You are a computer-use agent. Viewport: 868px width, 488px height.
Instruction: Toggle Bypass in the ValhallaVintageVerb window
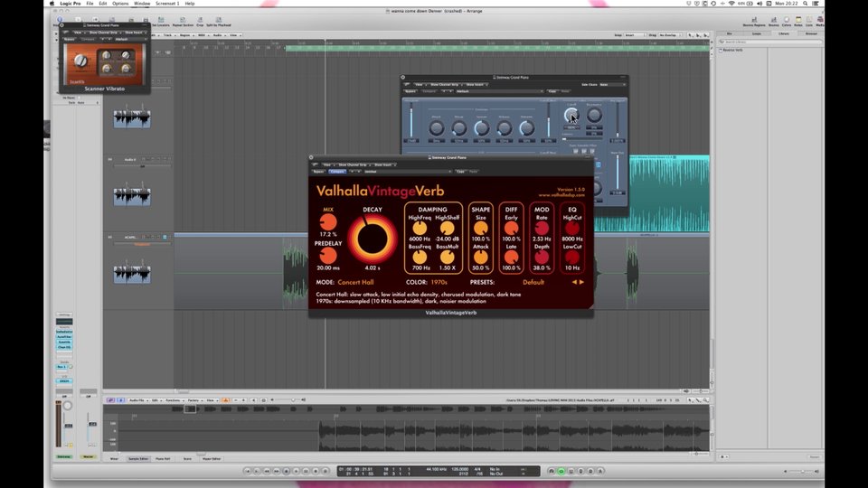(x=319, y=172)
